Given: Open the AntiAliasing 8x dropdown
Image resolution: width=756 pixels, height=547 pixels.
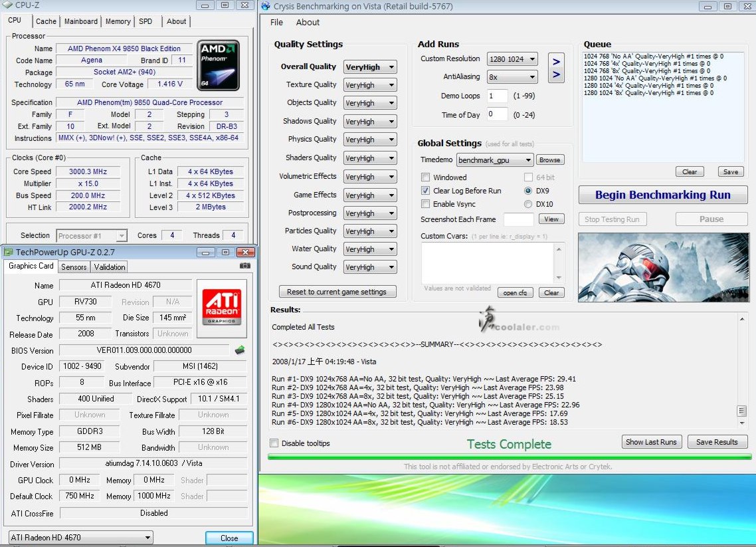Looking at the screenshot, I should tap(512, 76).
